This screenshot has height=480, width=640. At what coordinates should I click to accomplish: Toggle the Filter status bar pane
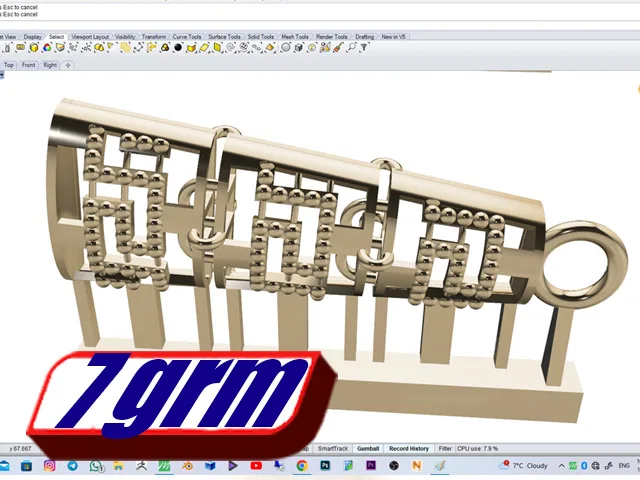point(445,449)
